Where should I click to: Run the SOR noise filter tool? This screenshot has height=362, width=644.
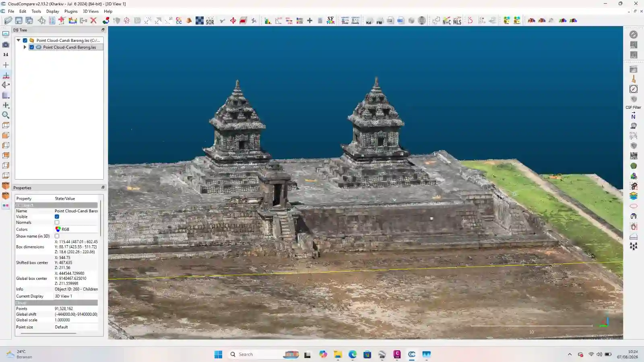[x=210, y=21]
